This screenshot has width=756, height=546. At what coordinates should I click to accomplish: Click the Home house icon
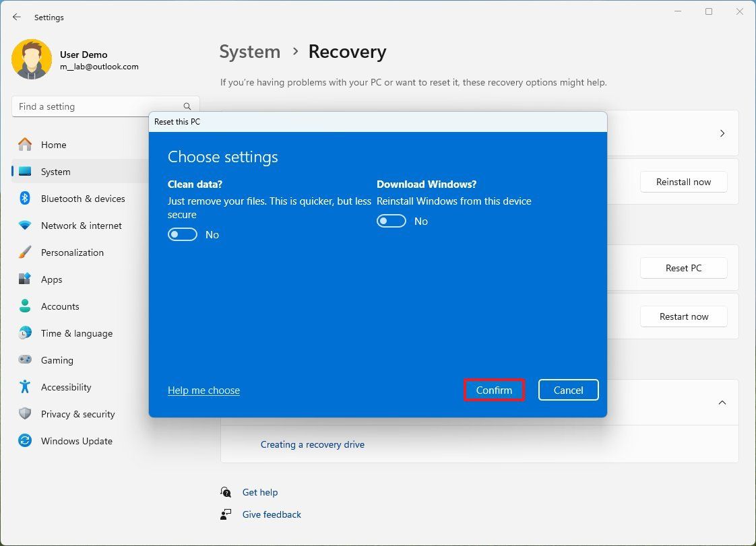point(25,145)
